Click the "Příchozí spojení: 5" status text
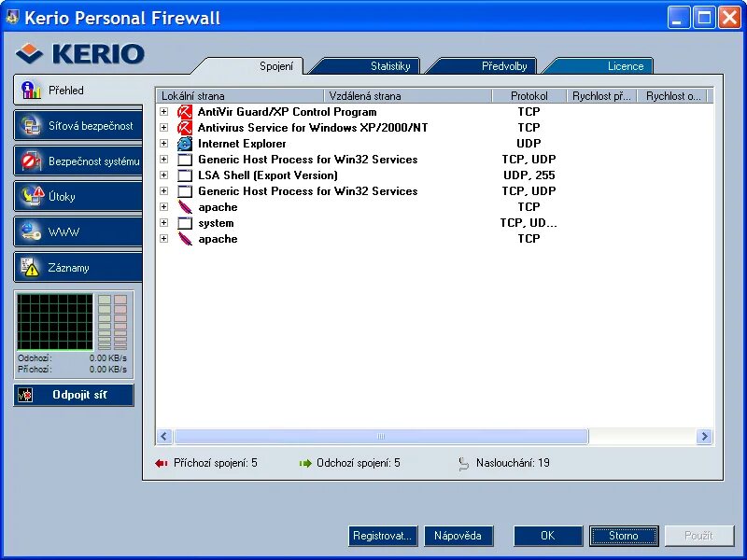 click(x=216, y=463)
